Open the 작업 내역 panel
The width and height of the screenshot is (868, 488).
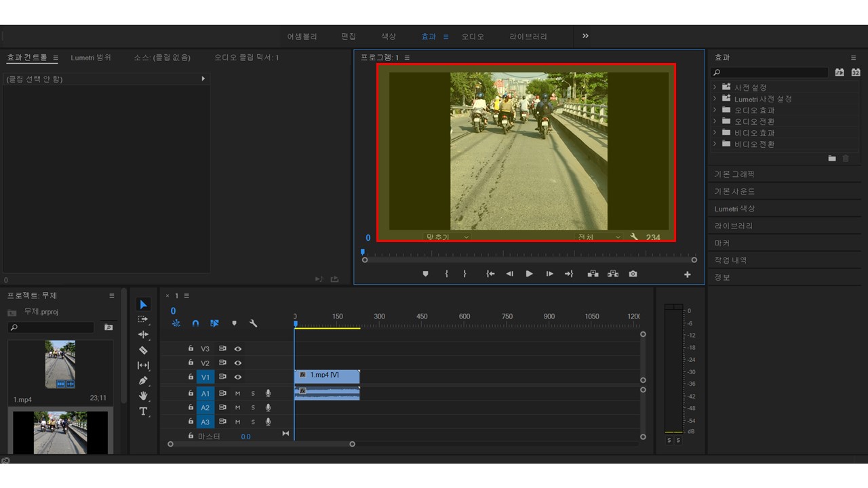pyautogui.click(x=730, y=260)
